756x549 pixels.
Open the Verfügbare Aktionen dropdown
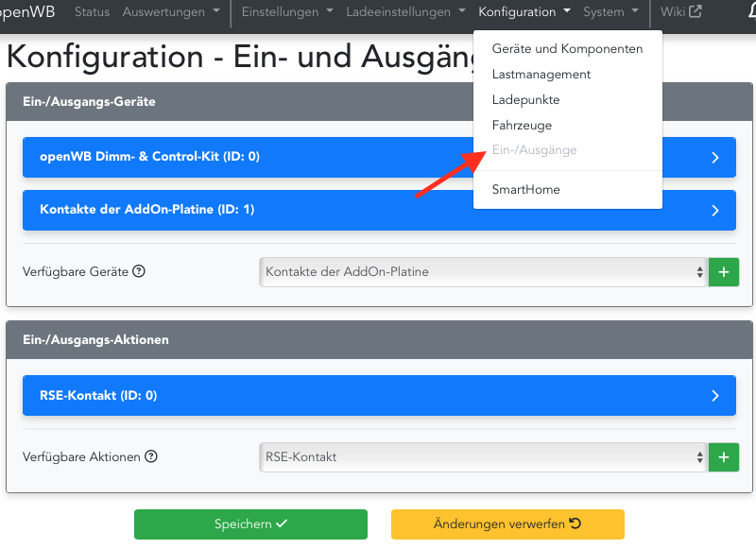(x=482, y=456)
